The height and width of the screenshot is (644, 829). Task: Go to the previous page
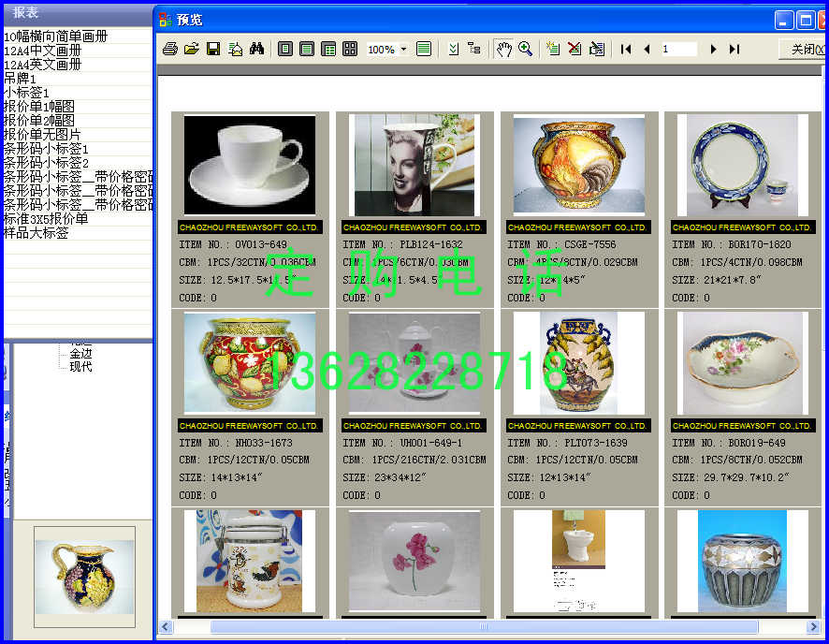647,50
